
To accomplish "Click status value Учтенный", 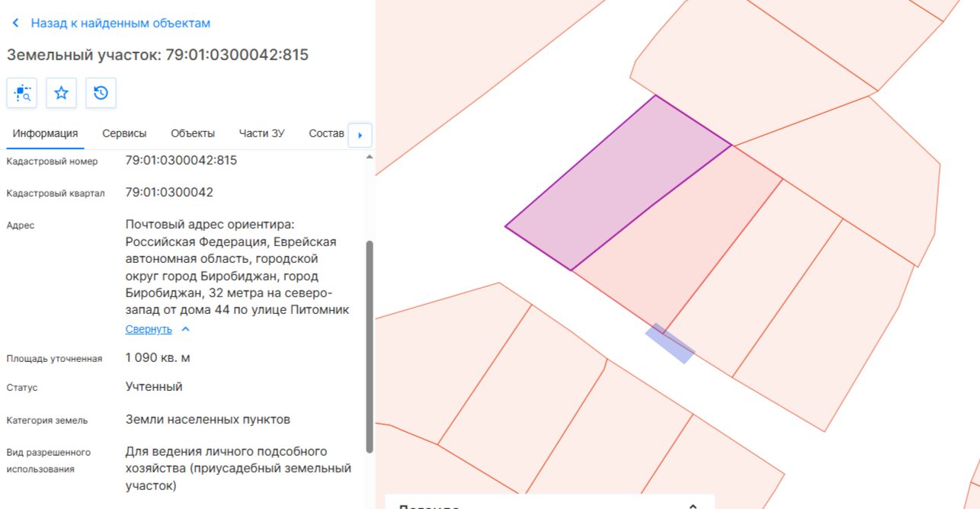I will coord(154,386).
